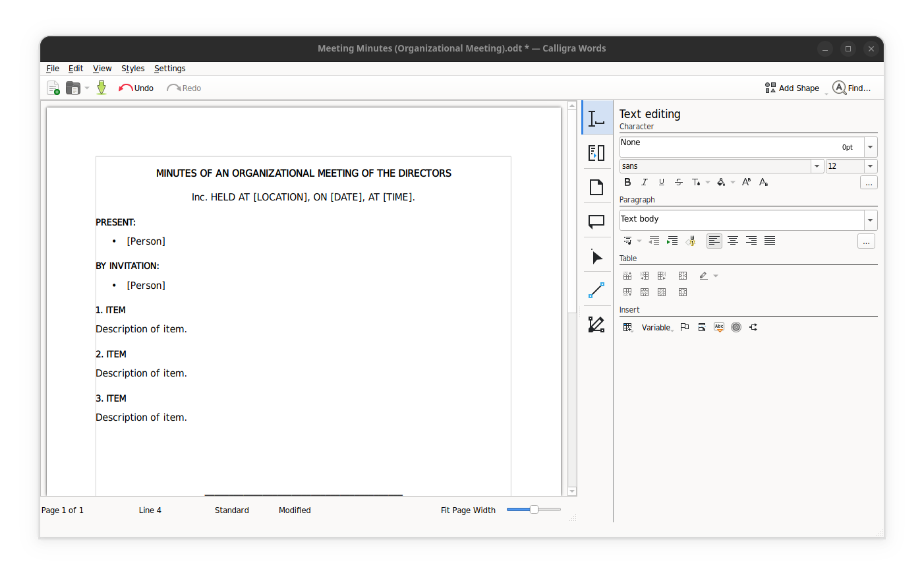Click the Find button in the toolbar
This screenshot has width=924, height=581.
pos(852,87)
